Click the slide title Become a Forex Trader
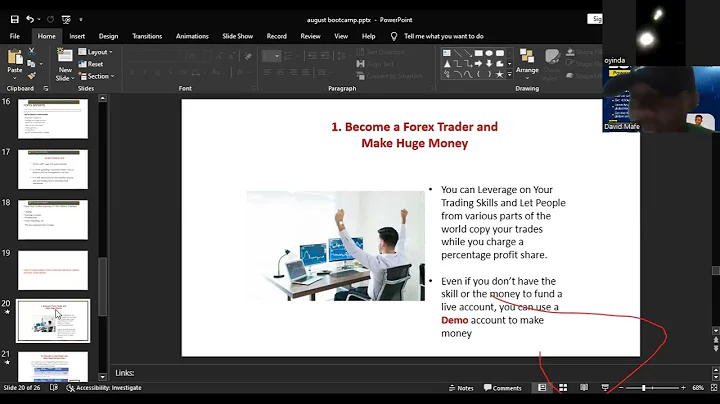This screenshot has height=404, width=720. 414,135
